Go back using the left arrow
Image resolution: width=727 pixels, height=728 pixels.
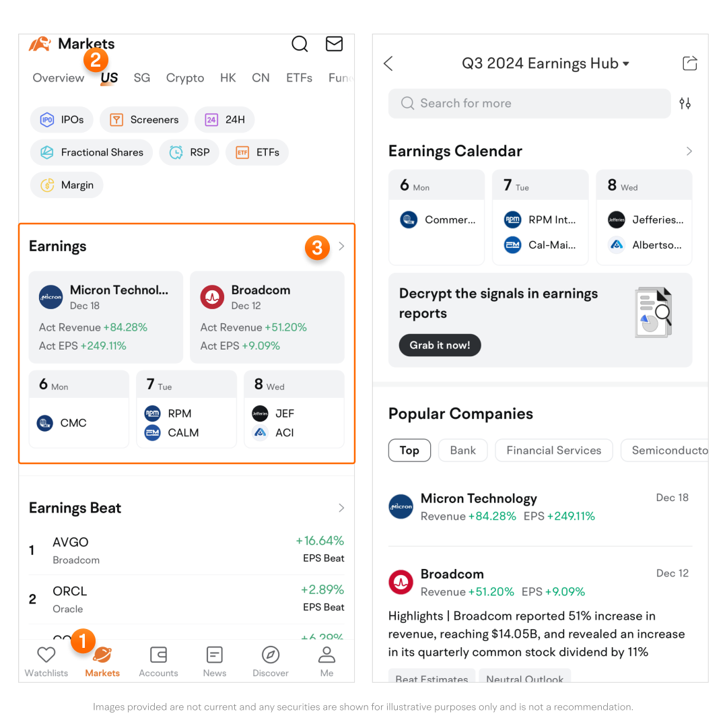(388, 63)
